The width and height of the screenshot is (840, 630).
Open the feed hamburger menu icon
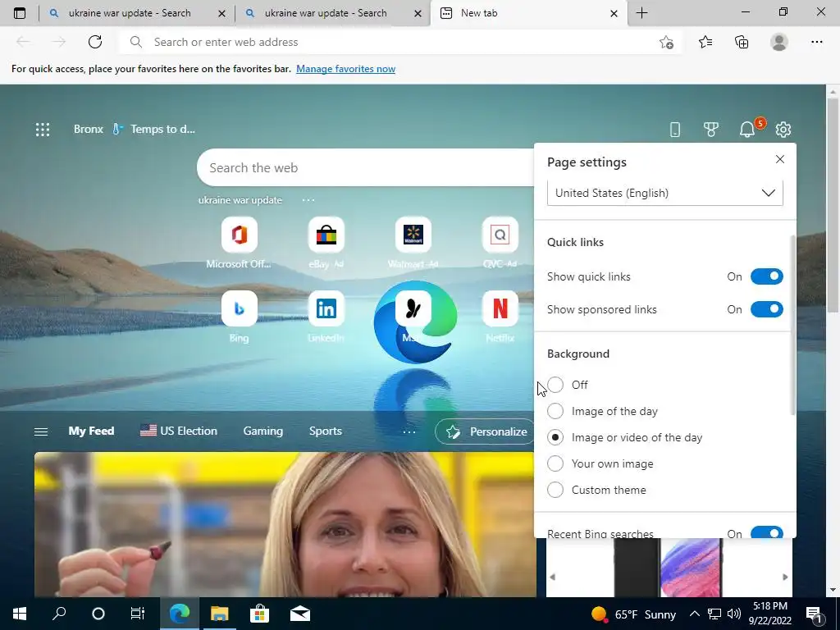click(x=41, y=431)
